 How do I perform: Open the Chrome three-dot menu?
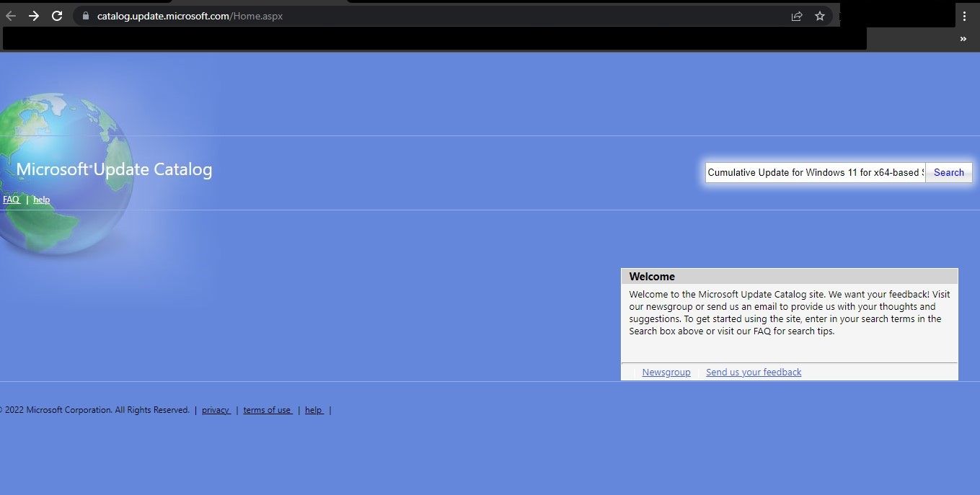[x=965, y=16]
